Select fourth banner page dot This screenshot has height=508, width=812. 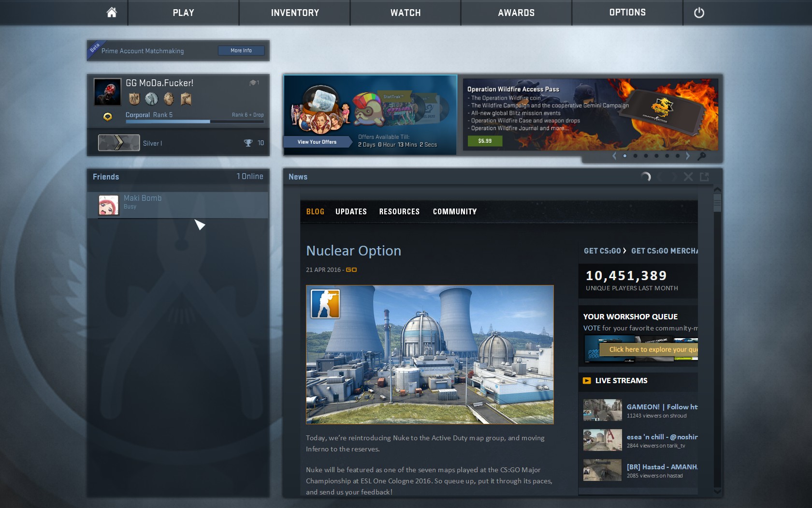pos(656,156)
